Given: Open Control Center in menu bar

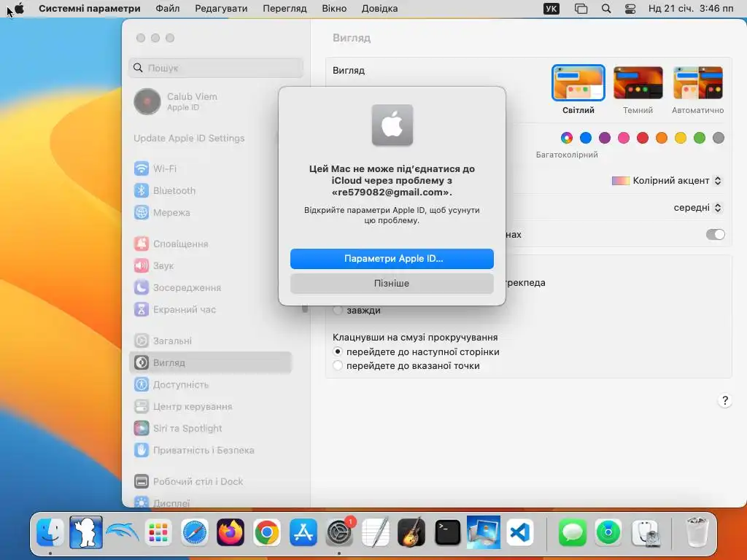Looking at the screenshot, I should click(x=630, y=9).
